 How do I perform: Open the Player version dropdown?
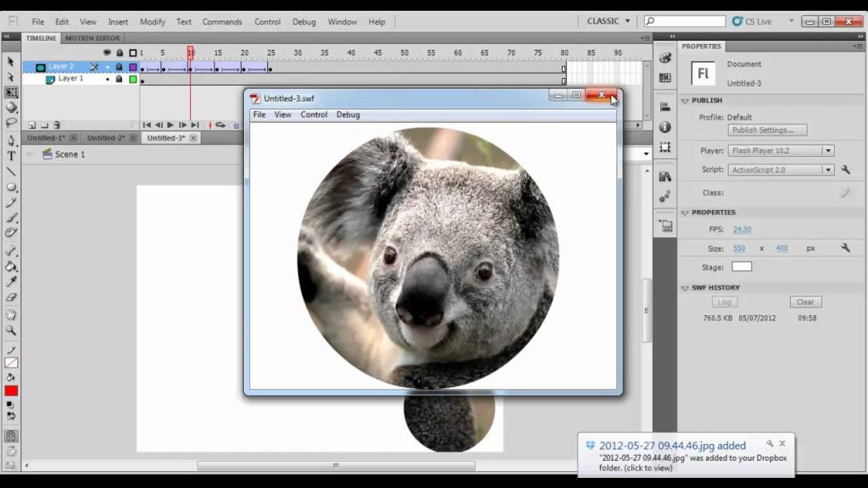828,151
